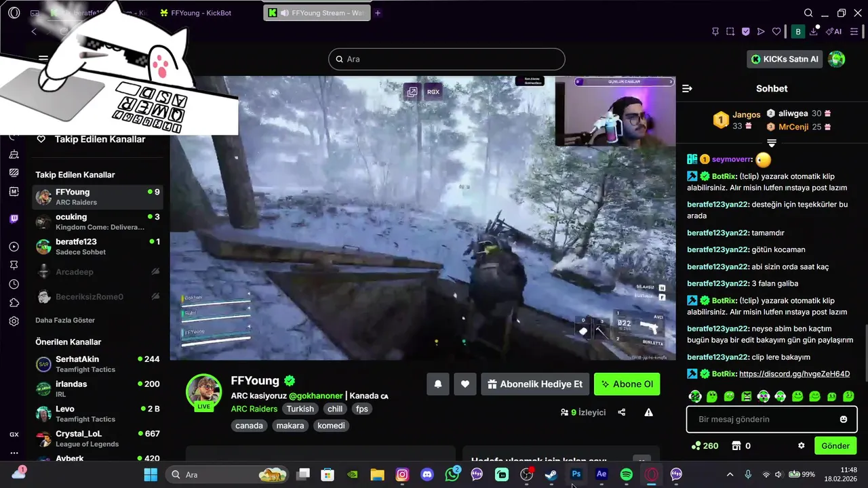Open the chat store icon showing 0
Screen dimensions: 868x488
741,446
